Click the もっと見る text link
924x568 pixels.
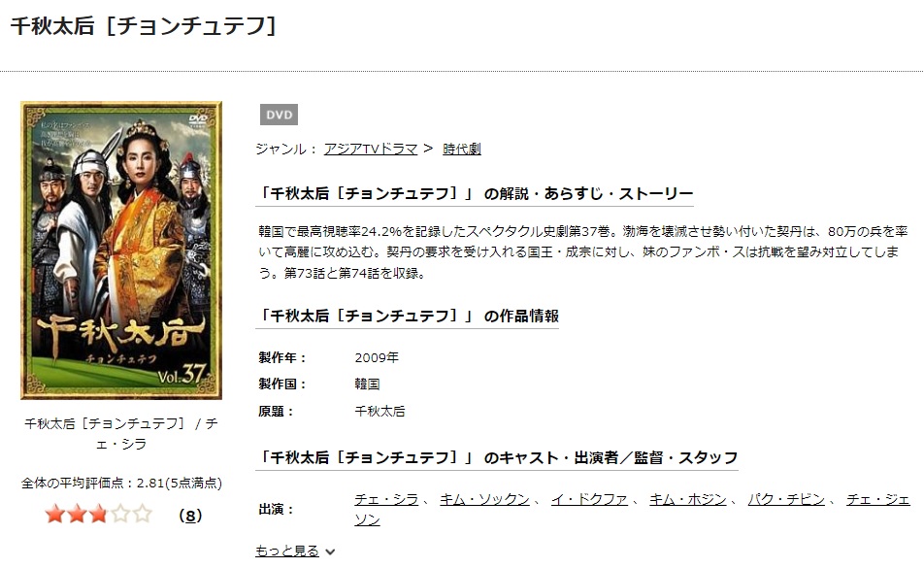[x=287, y=551]
